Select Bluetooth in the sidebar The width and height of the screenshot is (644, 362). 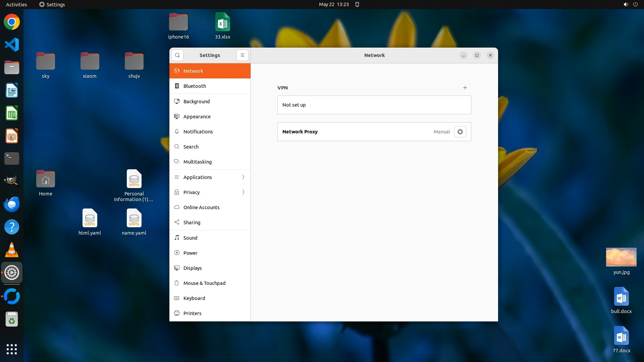click(195, 86)
